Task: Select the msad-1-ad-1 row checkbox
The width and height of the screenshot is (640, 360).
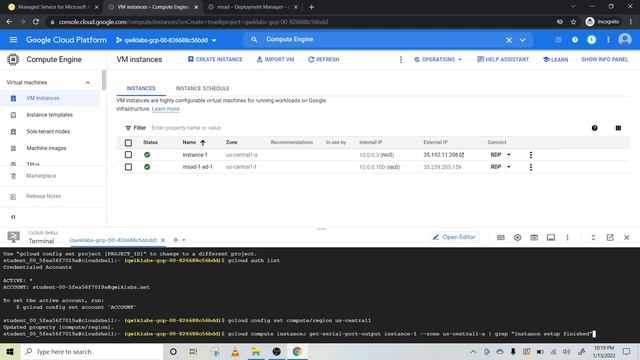Action: click(128, 167)
